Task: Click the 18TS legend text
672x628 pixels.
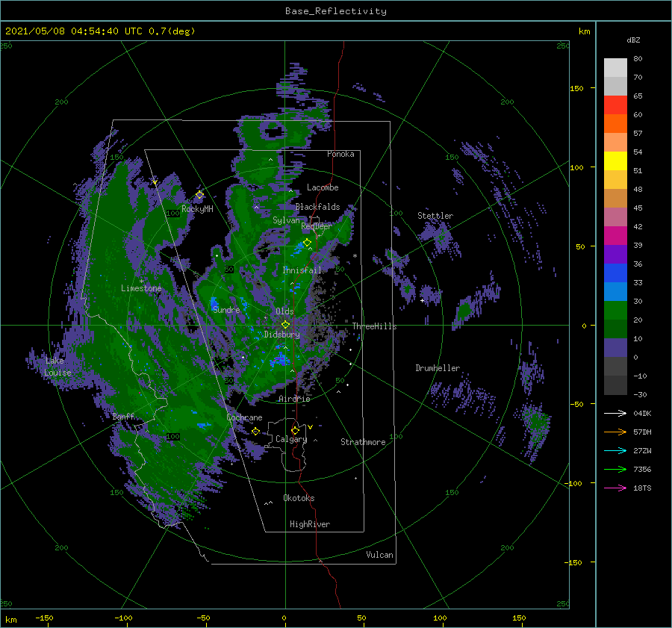Action: pyautogui.click(x=642, y=488)
